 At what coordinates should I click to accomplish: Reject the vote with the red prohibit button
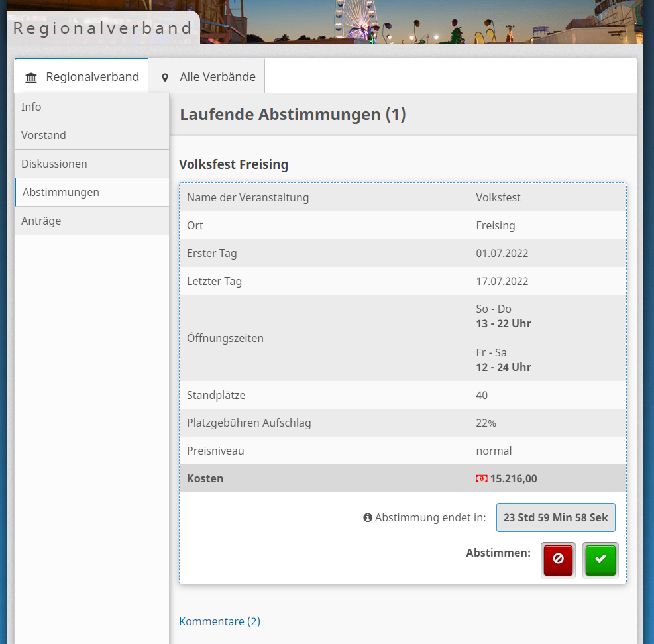558,560
